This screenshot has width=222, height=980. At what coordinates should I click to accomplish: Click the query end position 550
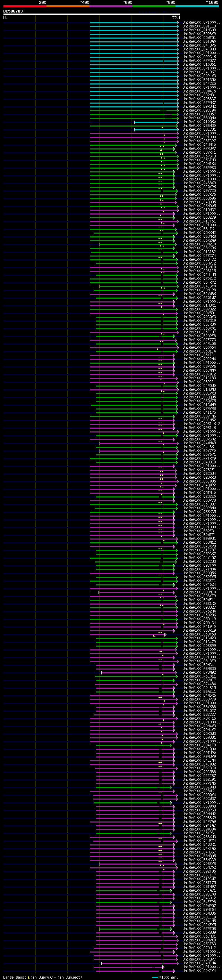(x=175, y=17)
